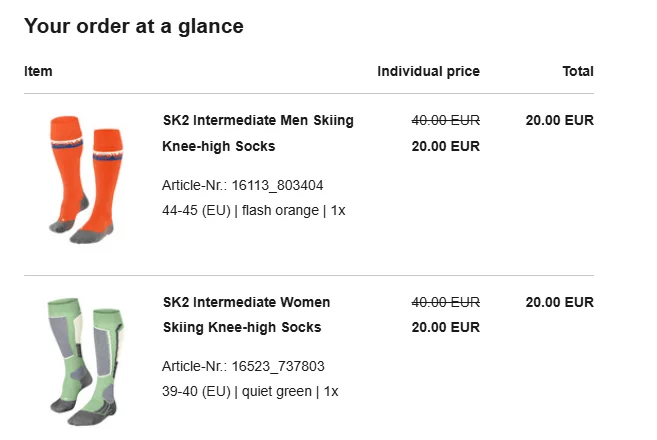This screenshot has height=440, width=657.
Task: Click the Individual price column header
Action: pos(428,71)
